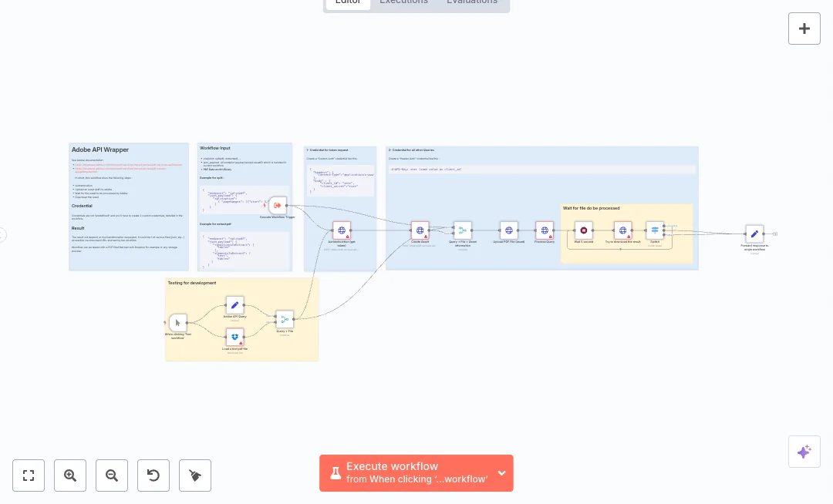833x504 pixels.
Task: Expand the Execute workflow trigger dropdown chevron
Action: point(502,473)
